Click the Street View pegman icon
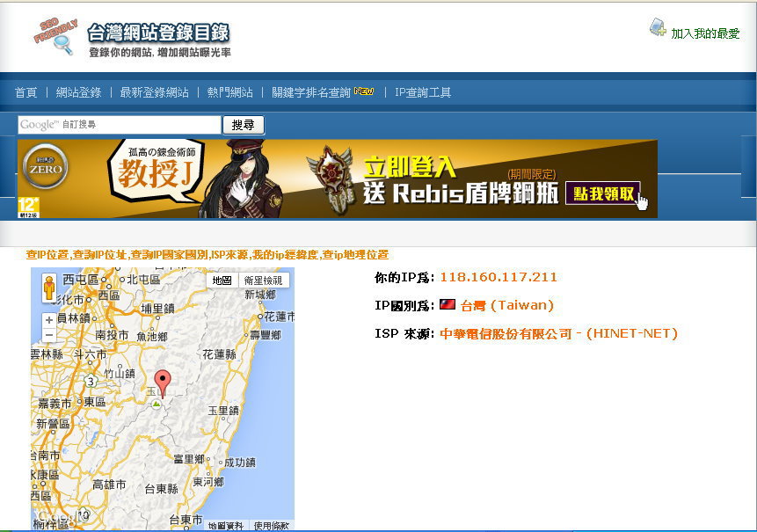Screen dimensions: 757x532 pyautogui.click(x=48, y=288)
